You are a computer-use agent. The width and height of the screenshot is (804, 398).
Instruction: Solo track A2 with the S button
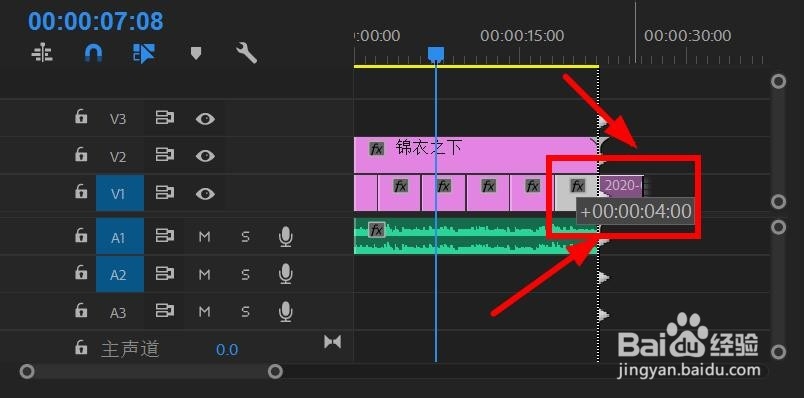click(245, 274)
